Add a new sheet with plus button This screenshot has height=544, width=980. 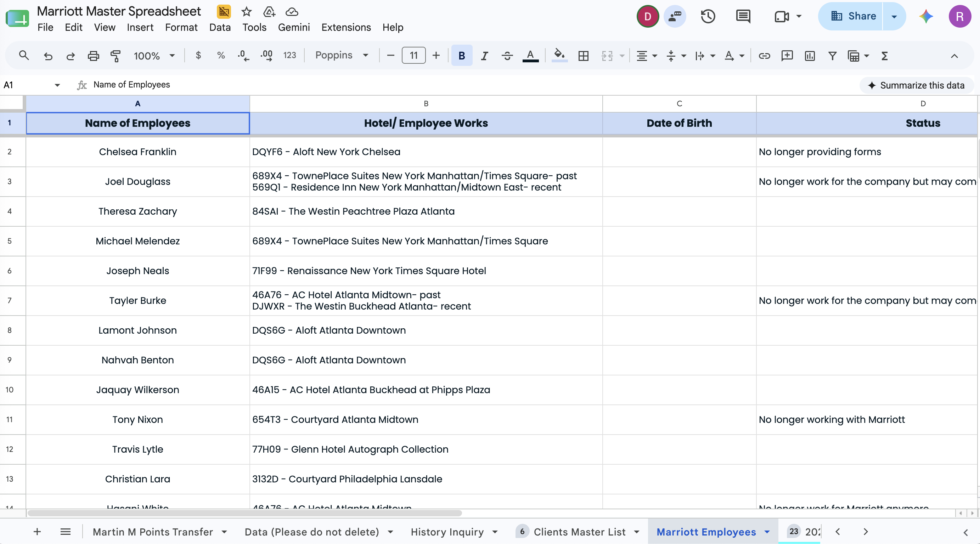coord(37,532)
